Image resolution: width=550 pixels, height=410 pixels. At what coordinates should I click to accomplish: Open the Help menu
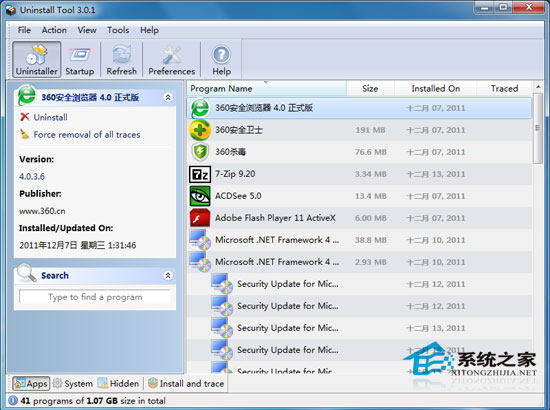click(x=149, y=30)
